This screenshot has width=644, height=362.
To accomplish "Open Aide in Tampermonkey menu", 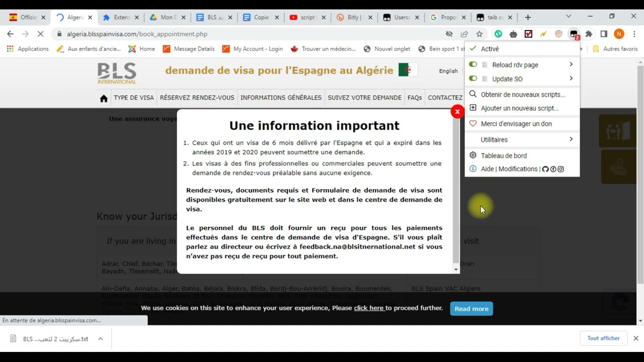I will click(488, 169).
